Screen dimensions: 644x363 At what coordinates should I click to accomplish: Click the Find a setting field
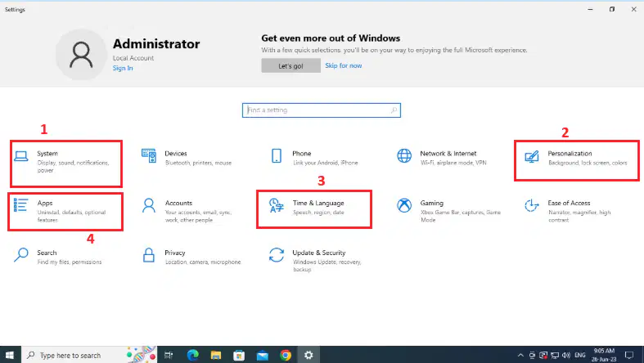click(321, 110)
